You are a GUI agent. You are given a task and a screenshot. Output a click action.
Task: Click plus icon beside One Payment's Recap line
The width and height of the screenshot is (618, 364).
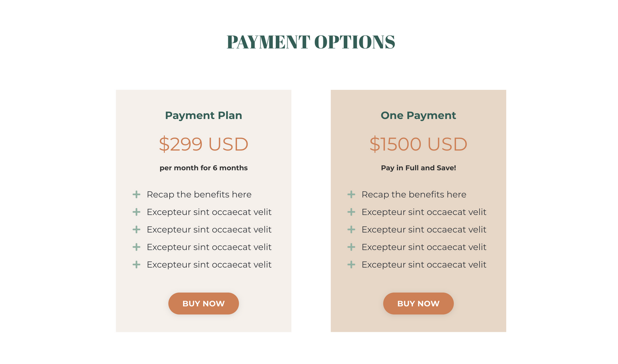(351, 195)
